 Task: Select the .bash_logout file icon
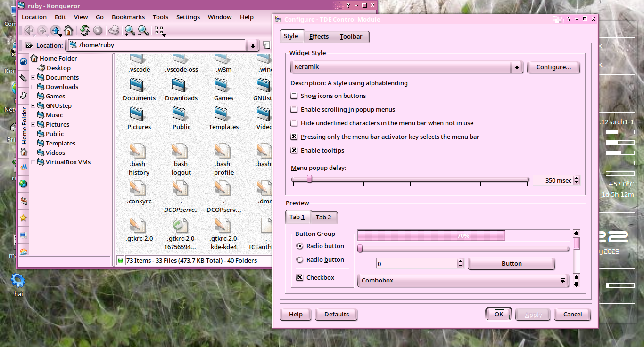[x=181, y=151]
